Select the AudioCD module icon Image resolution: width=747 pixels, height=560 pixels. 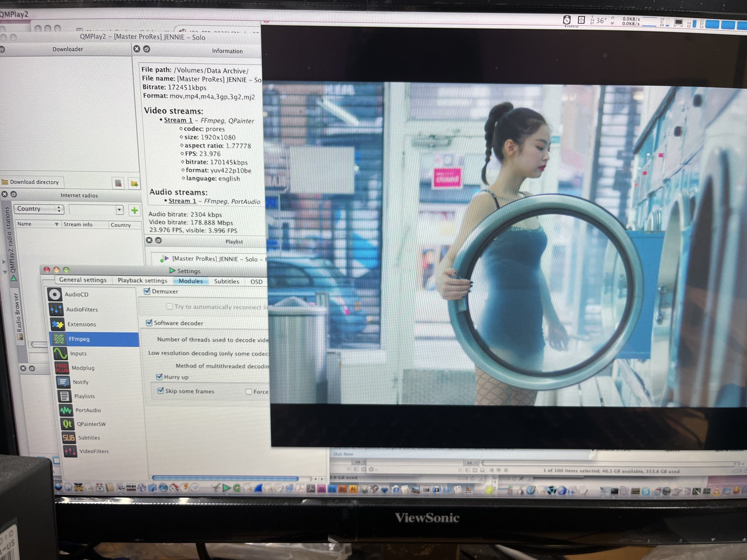click(x=55, y=295)
